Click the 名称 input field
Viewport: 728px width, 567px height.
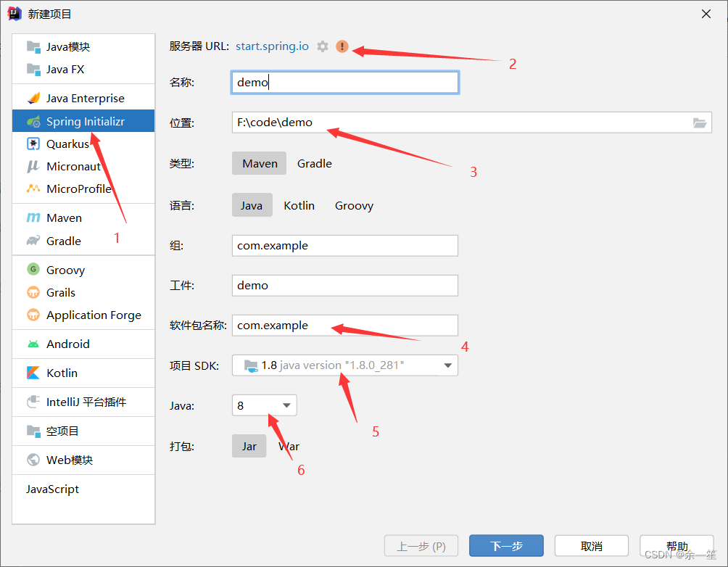pyautogui.click(x=345, y=83)
